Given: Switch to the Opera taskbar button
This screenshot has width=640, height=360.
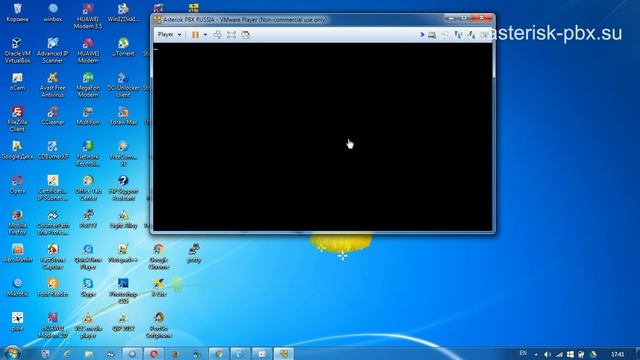Looking at the screenshot, I should pos(154,354).
